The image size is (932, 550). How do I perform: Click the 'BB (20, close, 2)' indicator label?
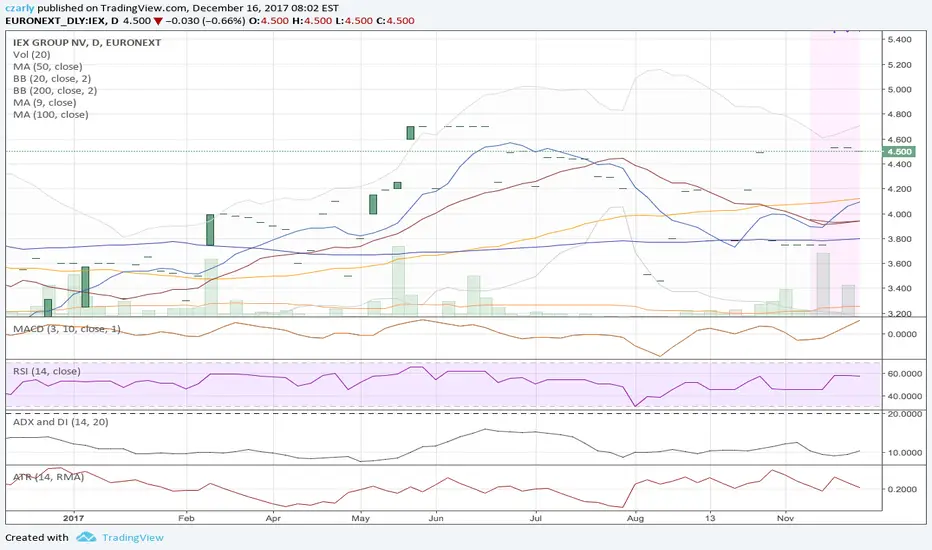(52, 78)
